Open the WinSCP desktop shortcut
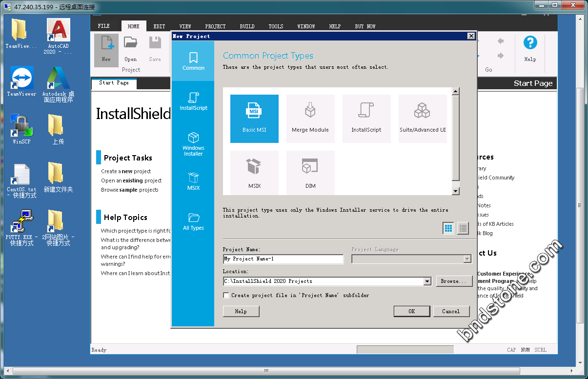 [x=21, y=128]
